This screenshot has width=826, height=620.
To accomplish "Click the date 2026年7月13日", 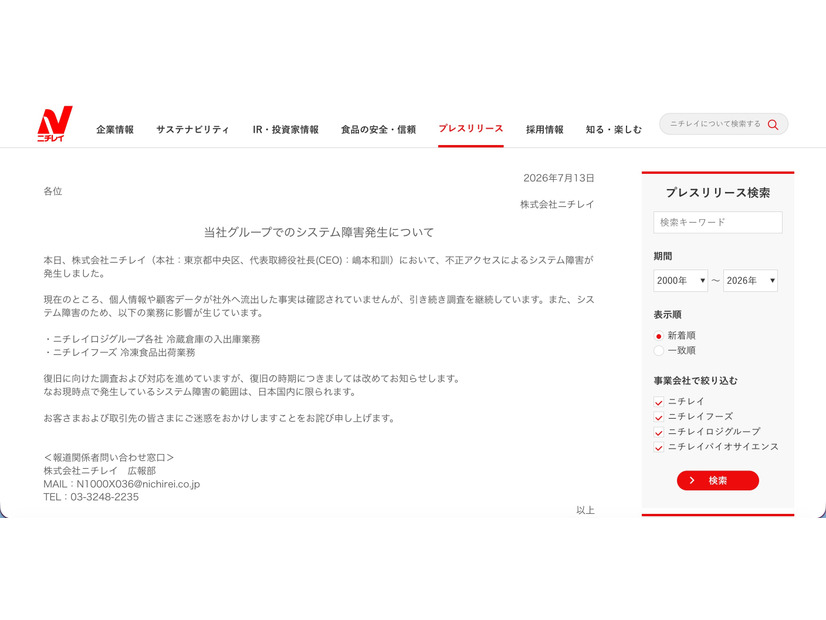I will pyautogui.click(x=558, y=178).
